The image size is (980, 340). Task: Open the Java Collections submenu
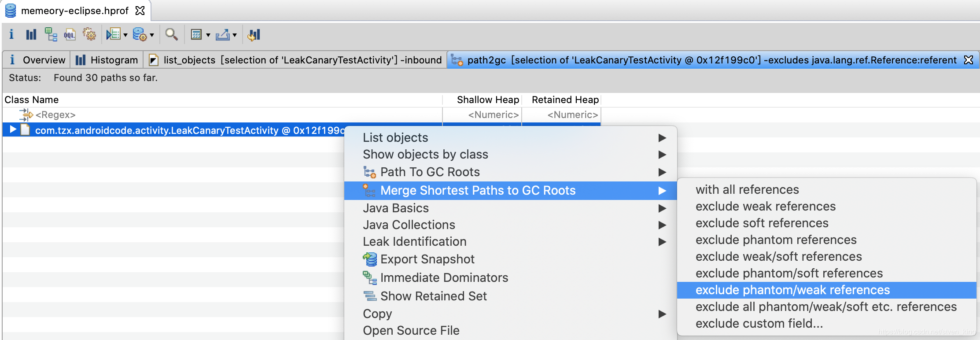[x=511, y=225]
